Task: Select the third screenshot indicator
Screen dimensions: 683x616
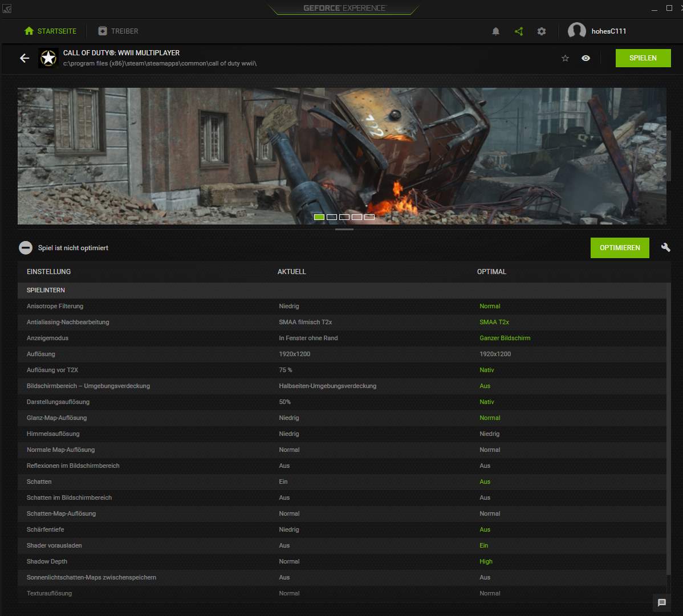Action: [344, 217]
